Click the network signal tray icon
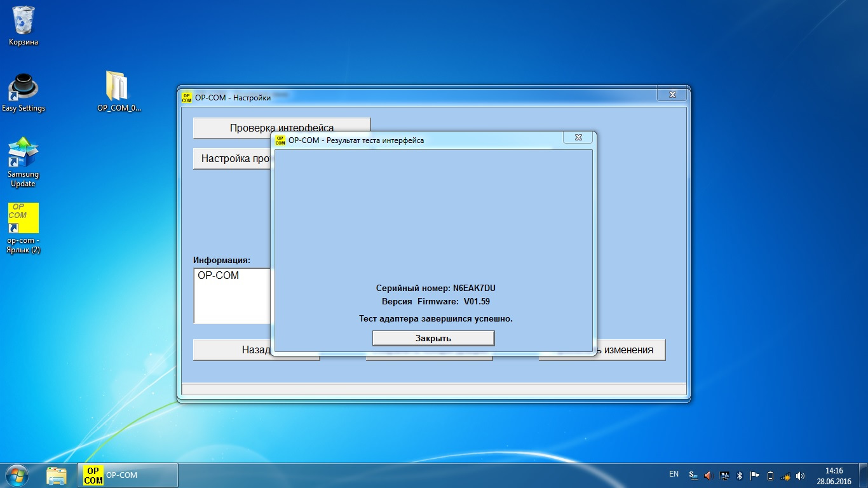Viewport: 868px width, 488px height. [785, 475]
